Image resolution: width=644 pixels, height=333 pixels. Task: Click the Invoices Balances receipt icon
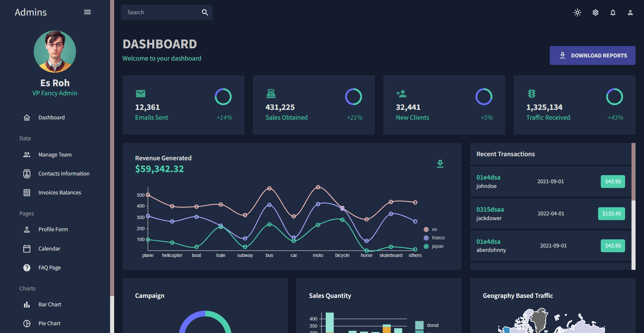pos(27,193)
